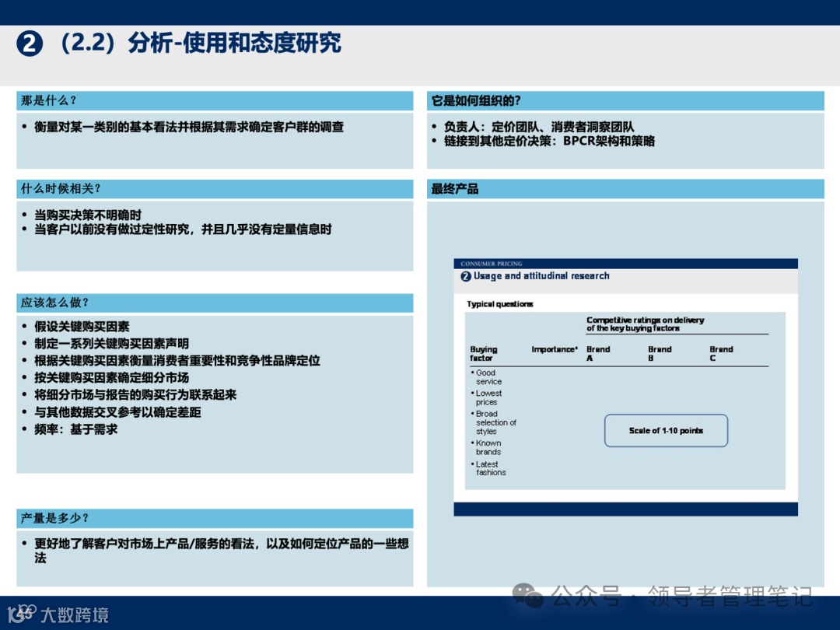Click the bullet '链接到其他定价决策:BPCR架构和策略'
Screen dimensions: 840x630
[x=549, y=142]
